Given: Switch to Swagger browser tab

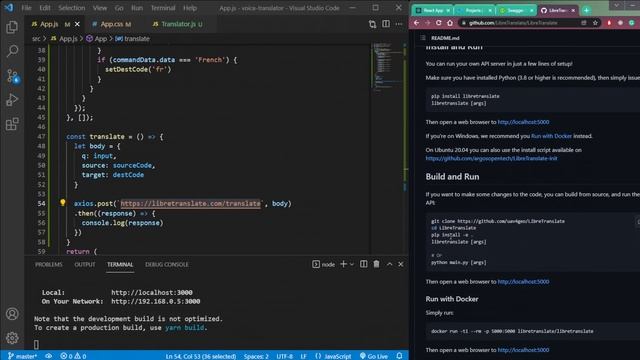Looking at the screenshot, I should coord(516,10).
